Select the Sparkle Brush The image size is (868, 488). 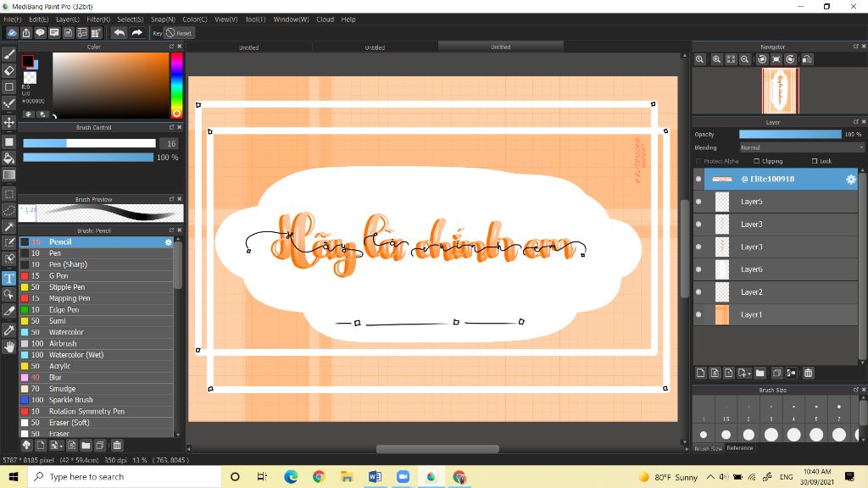(x=97, y=400)
